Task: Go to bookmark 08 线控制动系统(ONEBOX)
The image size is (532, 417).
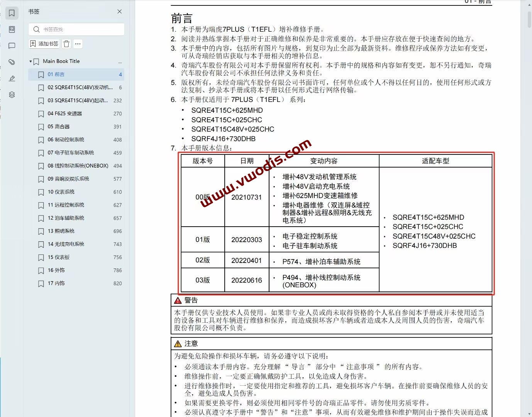Action: tap(76, 166)
